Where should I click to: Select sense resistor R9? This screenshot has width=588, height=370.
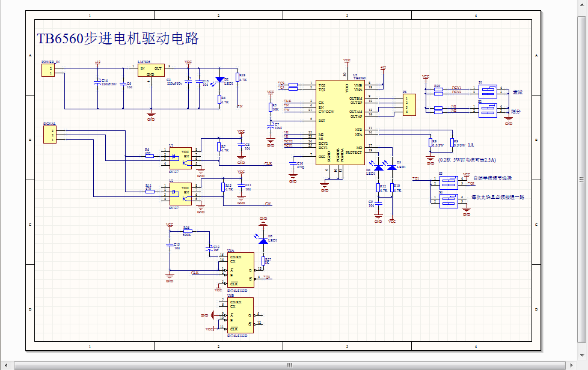pyautogui.click(x=452, y=143)
